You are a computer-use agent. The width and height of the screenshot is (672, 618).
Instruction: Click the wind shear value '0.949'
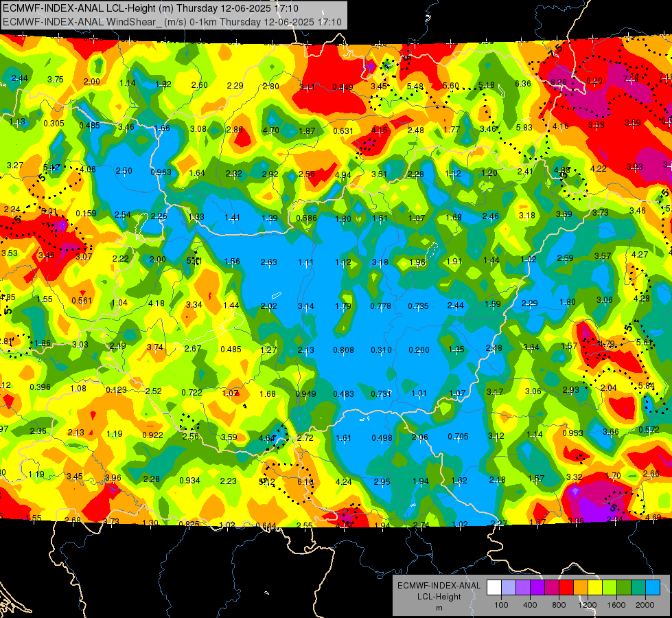point(306,393)
